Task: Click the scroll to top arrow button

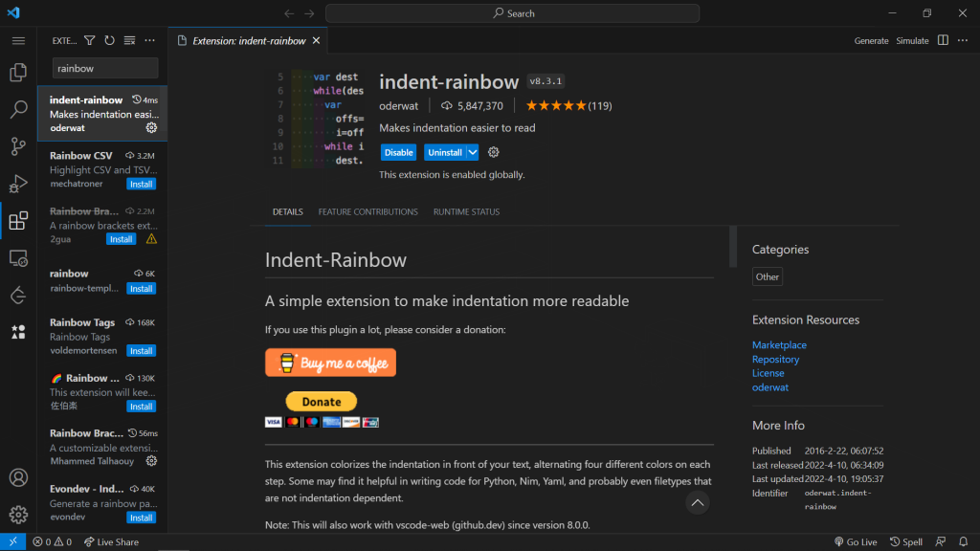Action: (697, 503)
